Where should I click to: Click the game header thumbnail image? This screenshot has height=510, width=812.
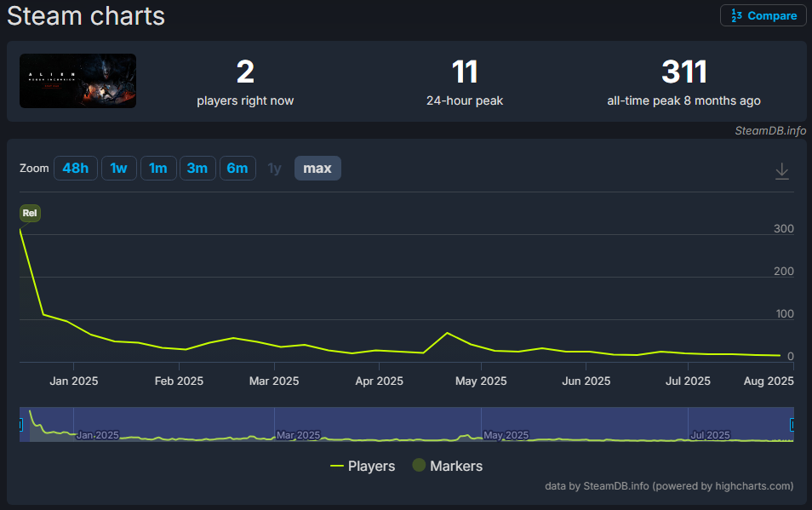[x=77, y=81]
